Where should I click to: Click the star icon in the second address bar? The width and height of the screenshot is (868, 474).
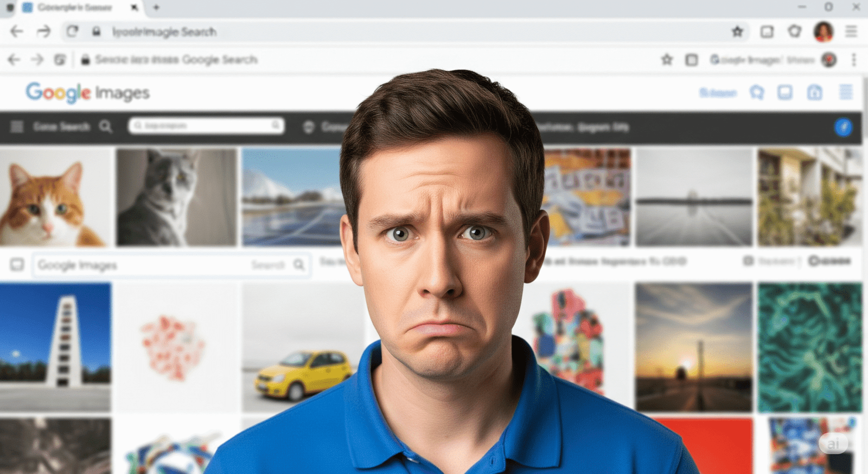667,60
